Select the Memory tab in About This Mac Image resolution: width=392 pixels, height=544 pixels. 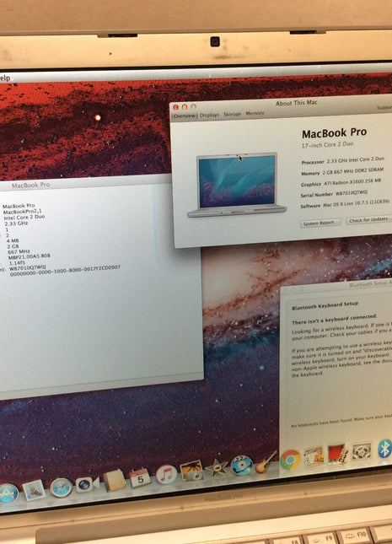[x=255, y=113]
